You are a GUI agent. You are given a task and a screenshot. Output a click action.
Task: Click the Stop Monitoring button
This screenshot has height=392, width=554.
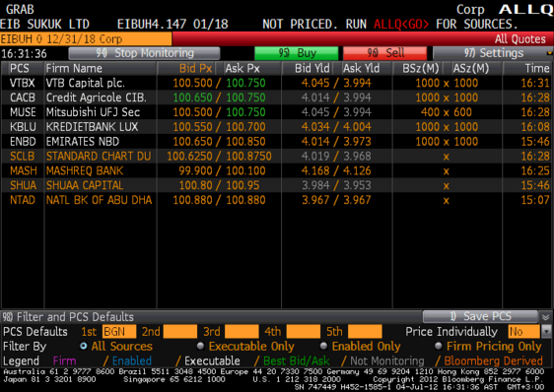(x=144, y=53)
